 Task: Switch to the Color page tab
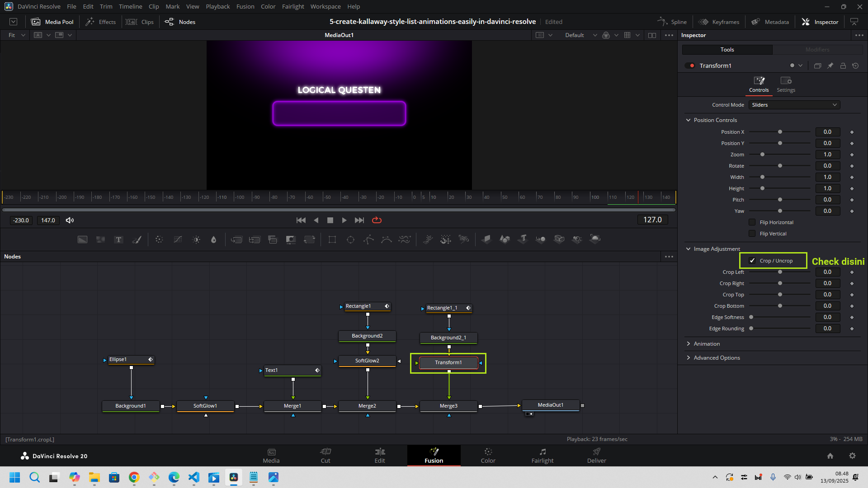point(488,455)
